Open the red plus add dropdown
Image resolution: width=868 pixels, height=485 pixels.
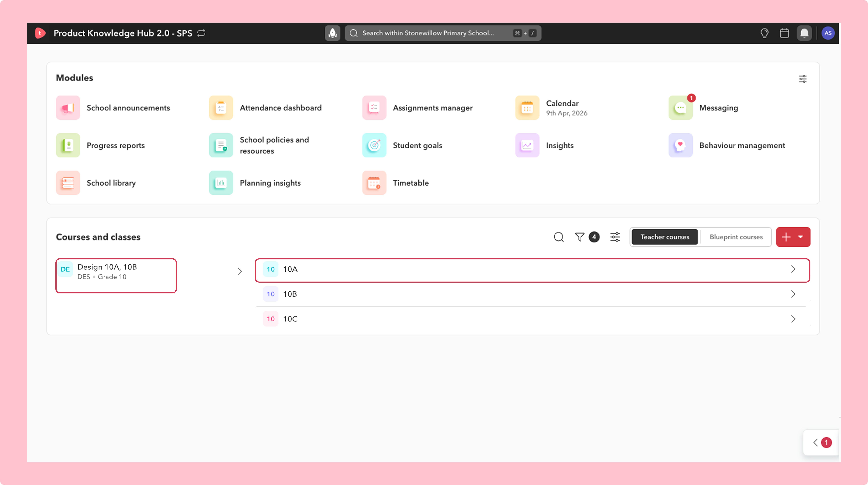pos(793,237)
